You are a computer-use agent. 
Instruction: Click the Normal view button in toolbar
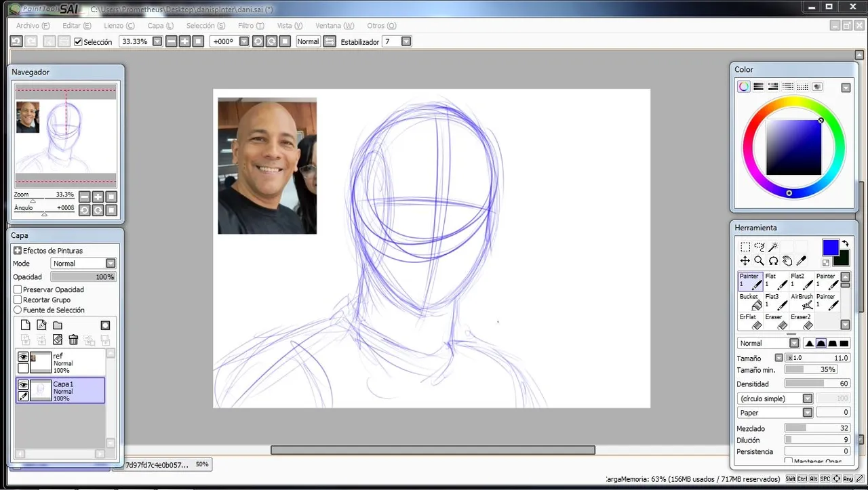point(308,41)
